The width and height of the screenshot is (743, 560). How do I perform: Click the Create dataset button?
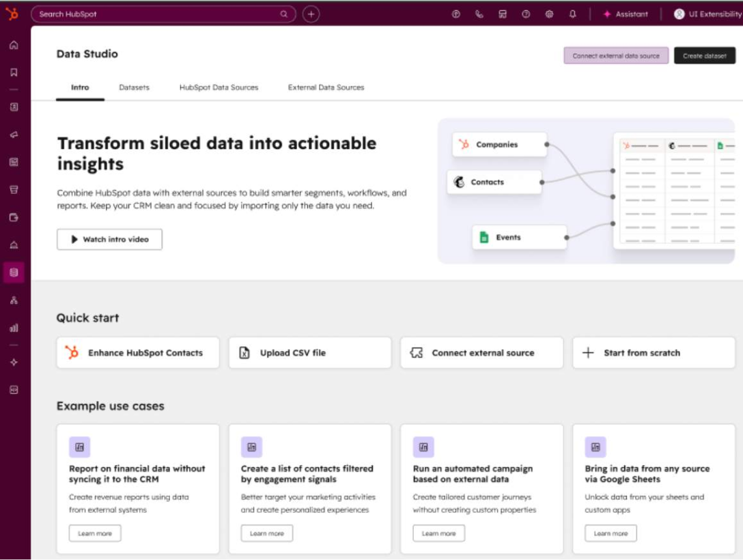pos(705,55)
